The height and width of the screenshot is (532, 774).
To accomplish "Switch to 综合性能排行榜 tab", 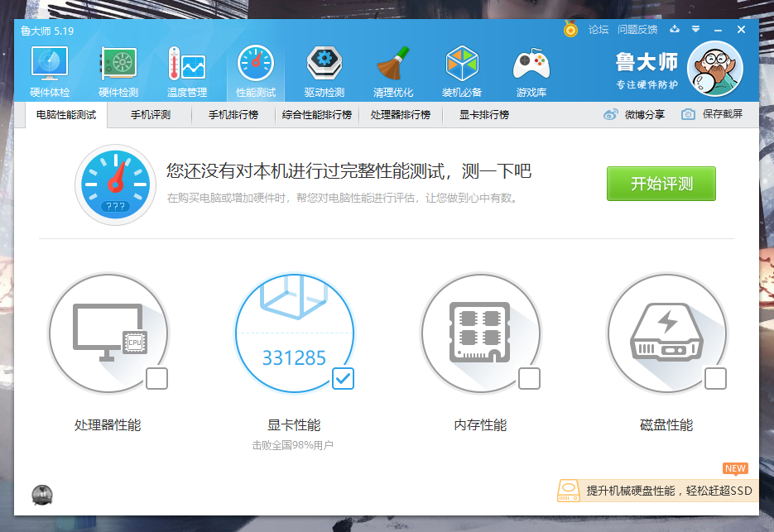I will point(317,115).
